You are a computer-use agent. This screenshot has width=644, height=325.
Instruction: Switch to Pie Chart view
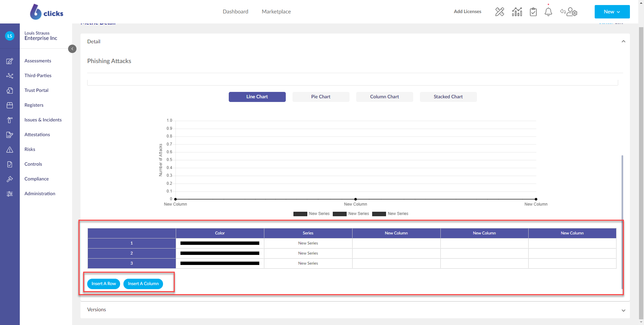pyautogui.click(x=321, y=97)
